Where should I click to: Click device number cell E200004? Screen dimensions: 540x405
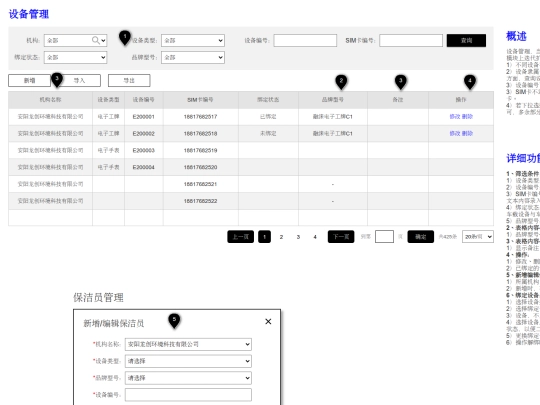click(144, 167)
